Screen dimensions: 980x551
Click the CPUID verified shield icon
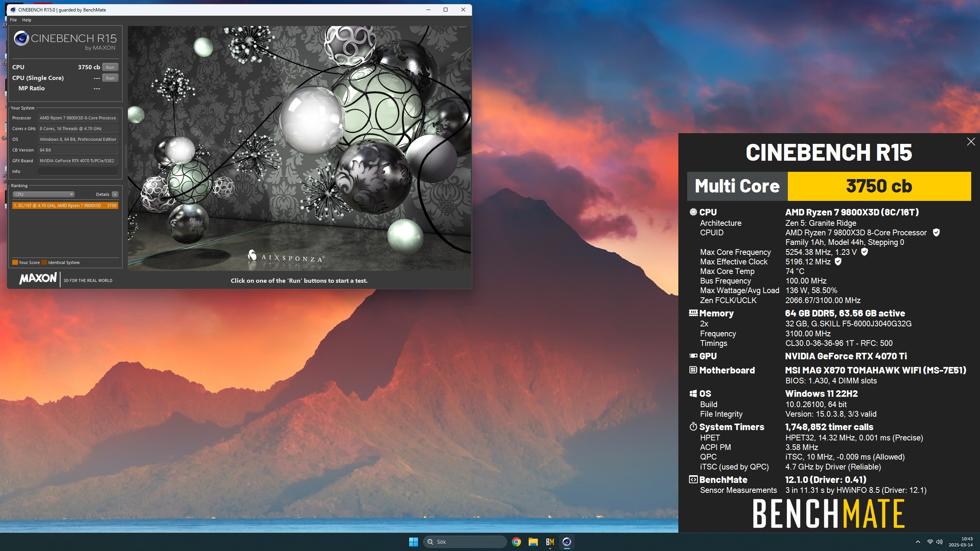(936, 233)
